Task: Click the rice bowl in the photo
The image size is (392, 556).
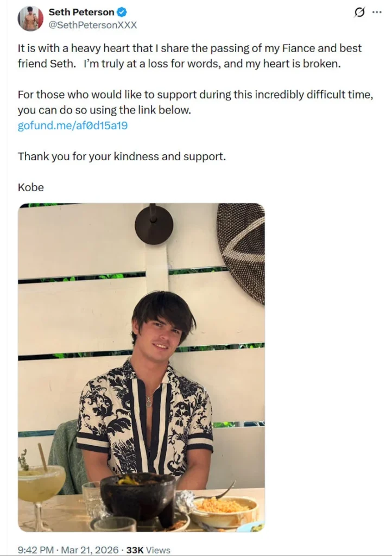Action: pyautogui.click(x=224, y=508)
